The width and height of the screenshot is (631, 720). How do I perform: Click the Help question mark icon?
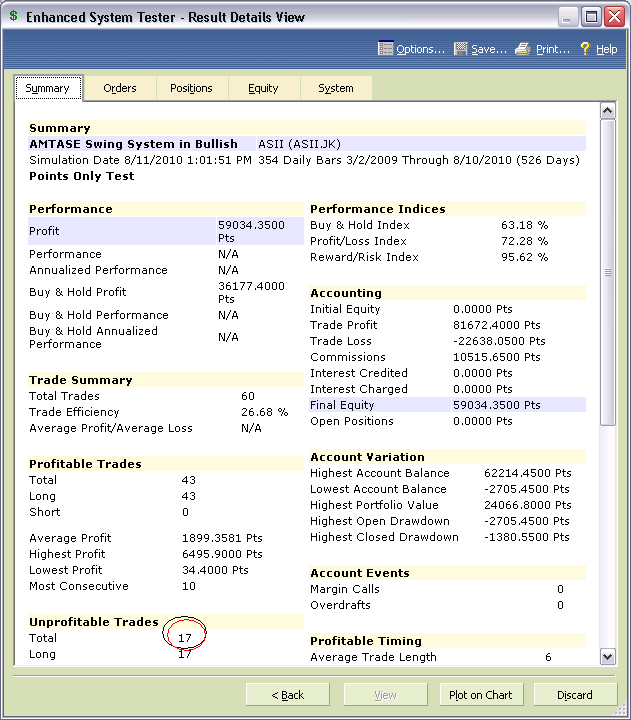pos(586,49)
